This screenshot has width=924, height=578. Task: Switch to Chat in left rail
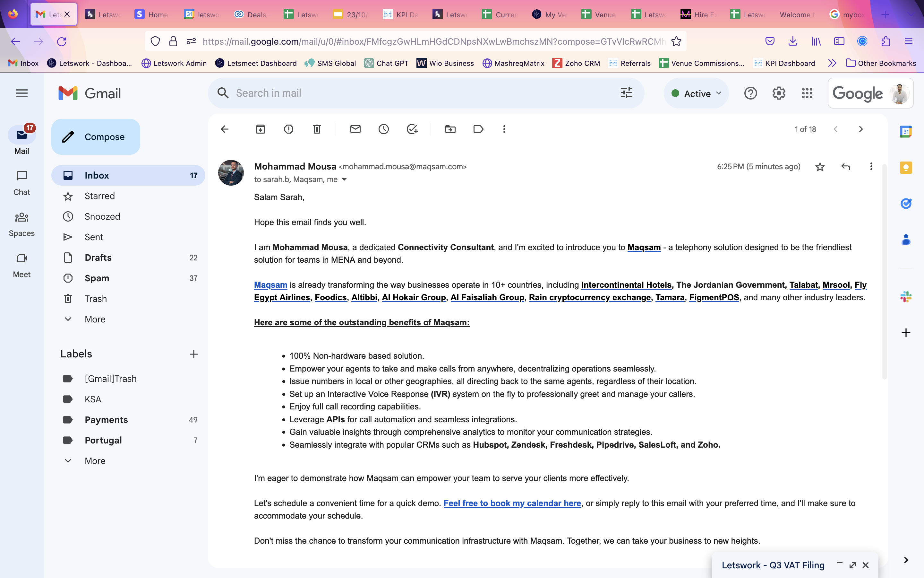click(x=22, y=183)
